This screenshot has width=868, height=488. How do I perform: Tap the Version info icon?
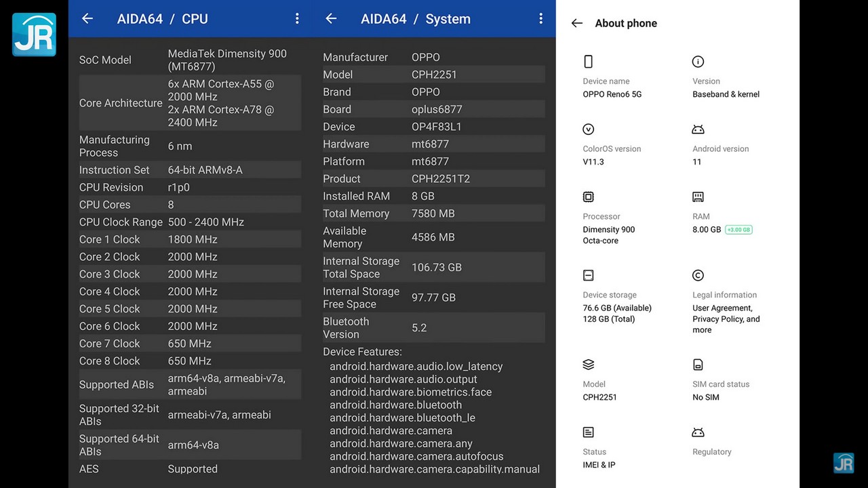(x=698, y=62)
